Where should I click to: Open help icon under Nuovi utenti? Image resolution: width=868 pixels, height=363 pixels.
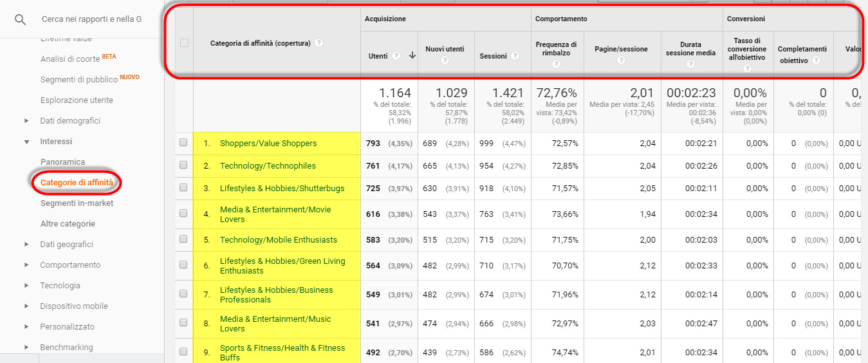click(x=445, y=60)
